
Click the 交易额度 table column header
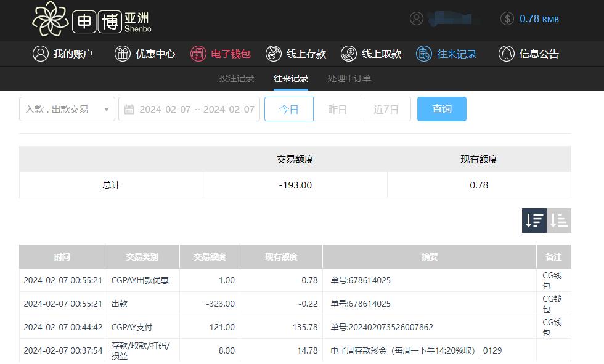pos(210,257)
